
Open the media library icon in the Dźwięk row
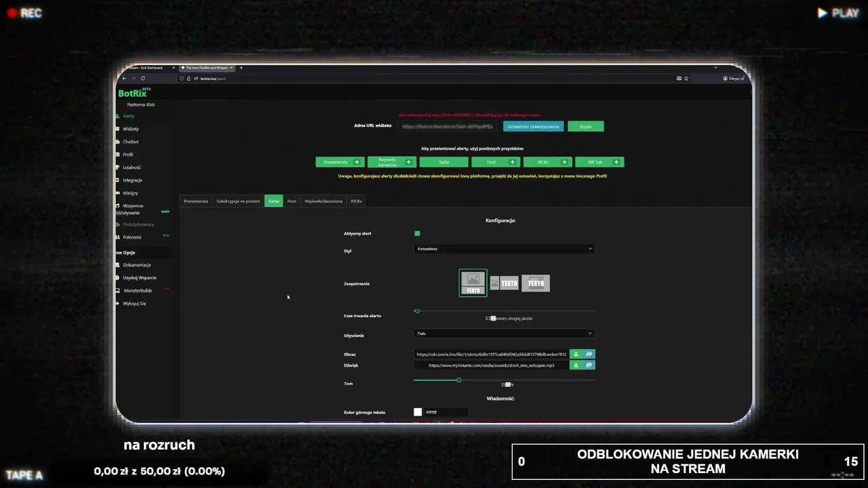point(589,365)
